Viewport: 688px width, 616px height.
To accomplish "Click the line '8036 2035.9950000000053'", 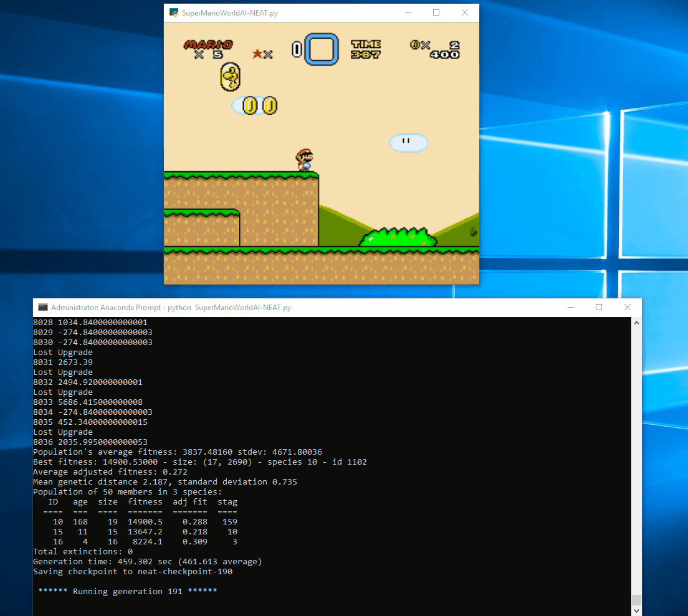I will [90, 442].
